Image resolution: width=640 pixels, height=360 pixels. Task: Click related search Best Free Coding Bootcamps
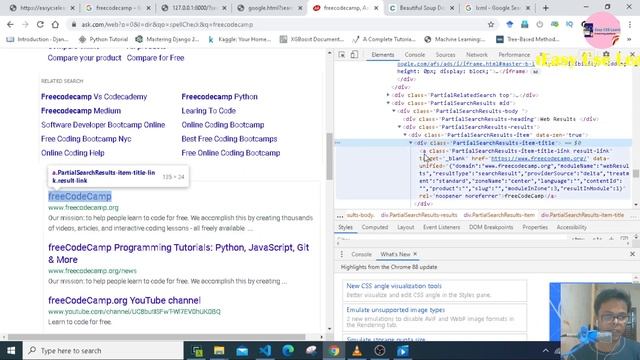click(x=229, y=139)
